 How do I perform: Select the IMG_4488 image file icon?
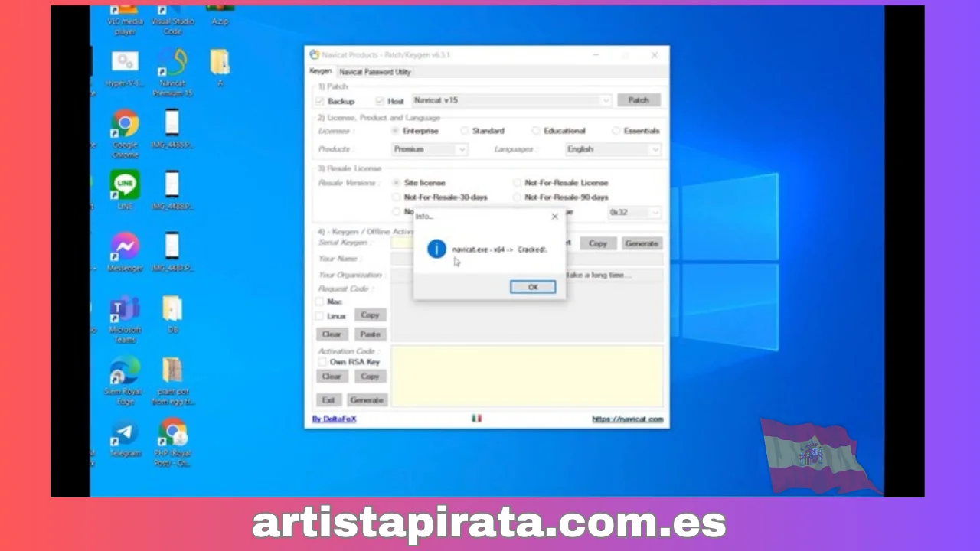click(172, 191)
